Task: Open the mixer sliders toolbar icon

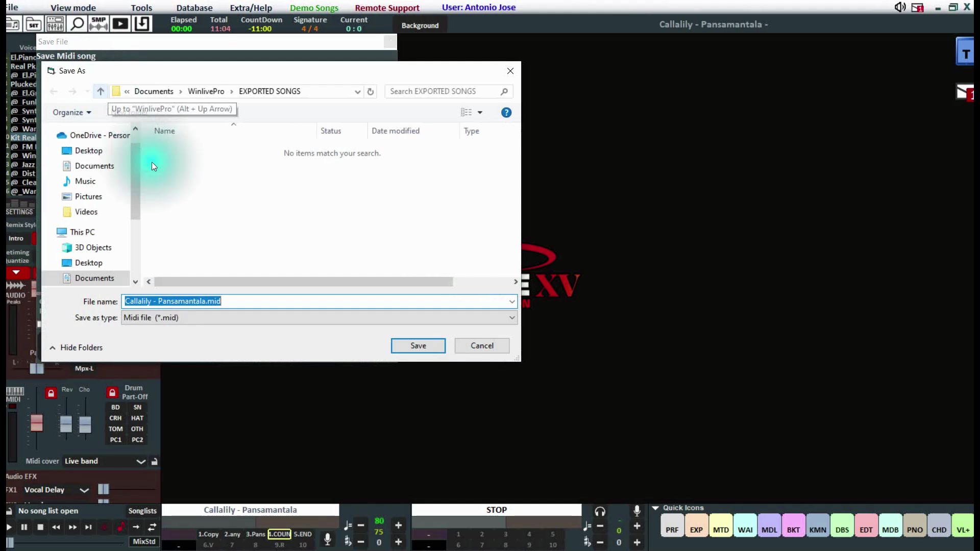Action: click(x=55, y=24)
